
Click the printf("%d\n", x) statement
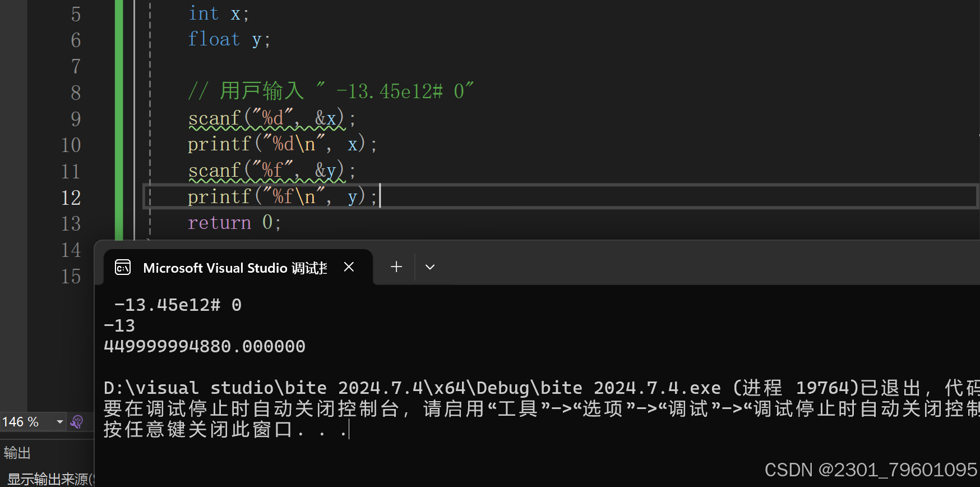(x=282, y=144)
